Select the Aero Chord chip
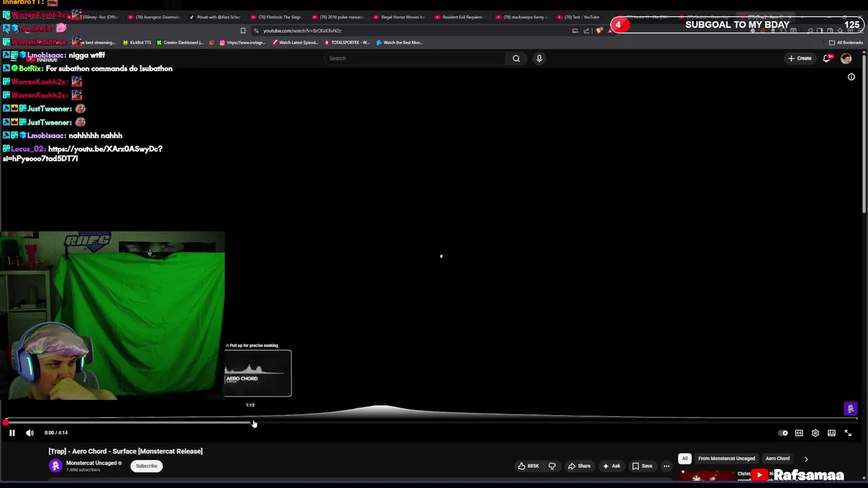The width and height of the screenshot is (868, 488). click(x=777, y=458)
